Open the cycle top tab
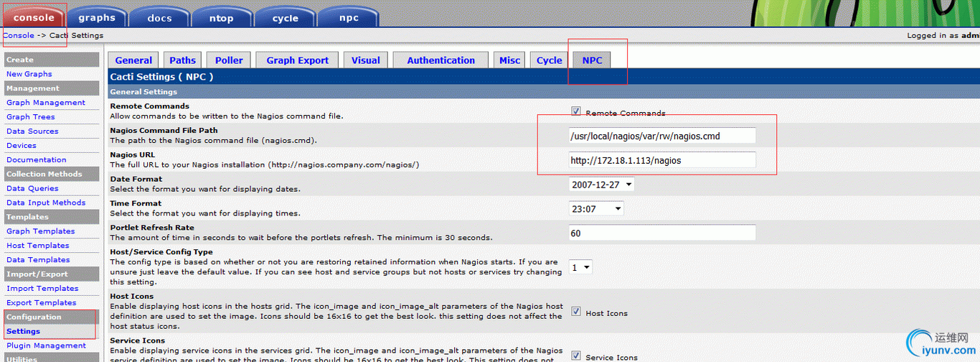980x362 pixels. tap(285, 17)
